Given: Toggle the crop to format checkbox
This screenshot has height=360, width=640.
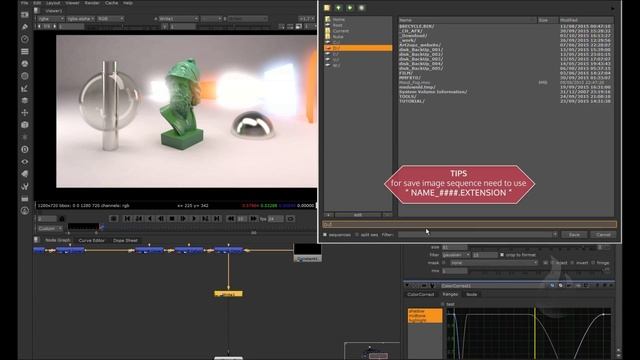Looking at the screenshot, I should point(502,255).
